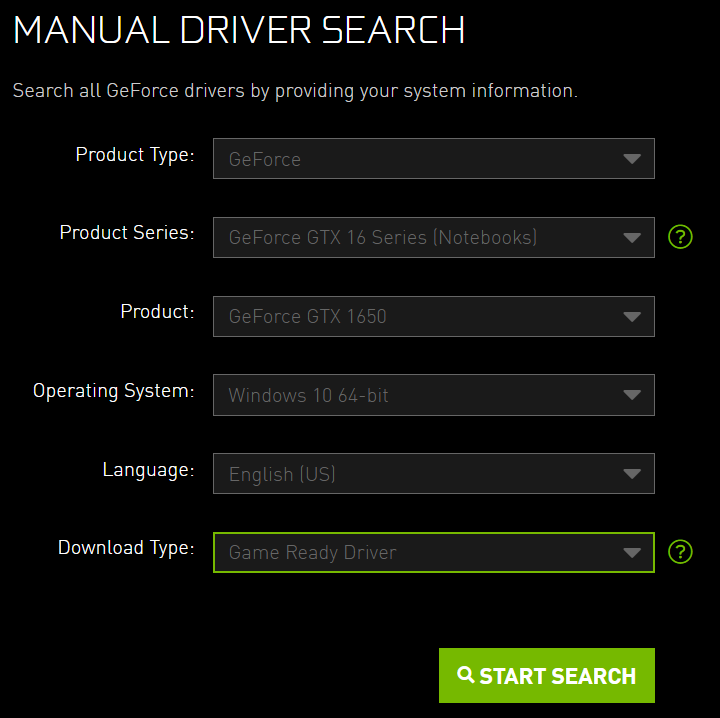Click the help icon next to Download Type
Viewport: 720px width, 718px height.
pyautogui.click(x=680, y=552)
